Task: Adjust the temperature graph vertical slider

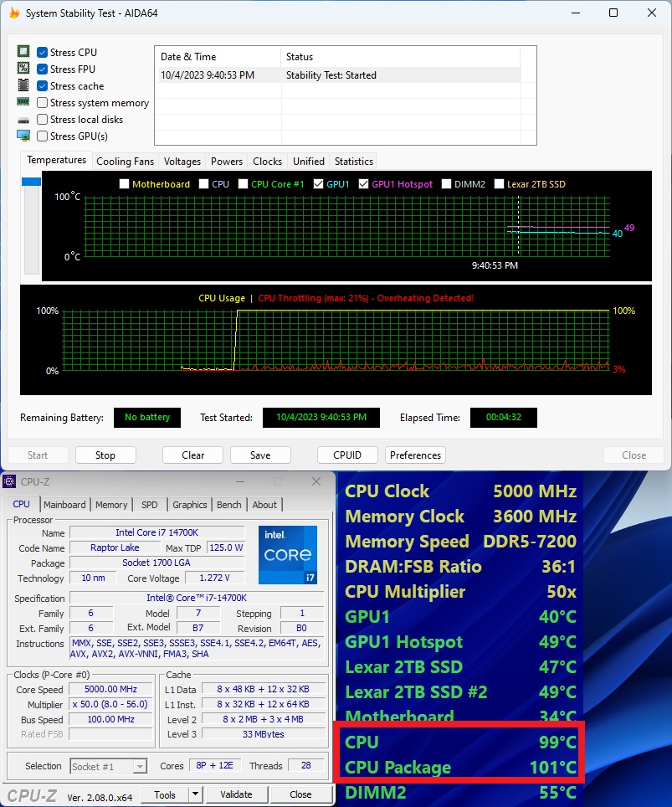Action: pos(32,182)
